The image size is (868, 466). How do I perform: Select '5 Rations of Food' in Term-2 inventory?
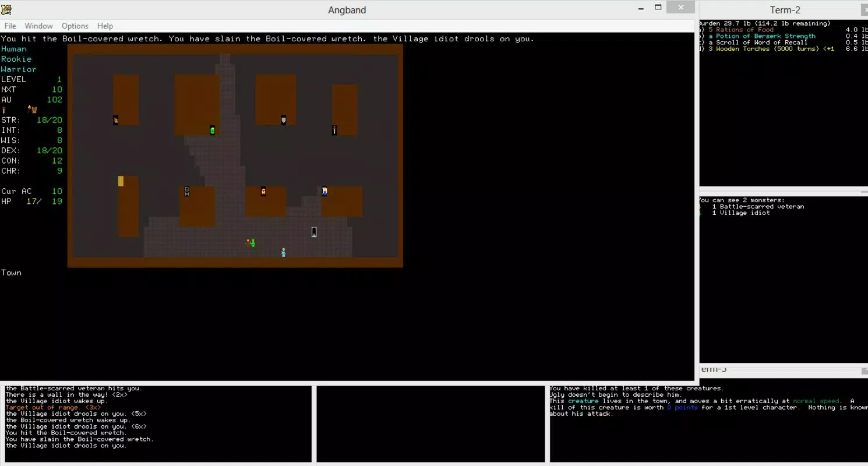pyautogui.click(x=741, y=30)
